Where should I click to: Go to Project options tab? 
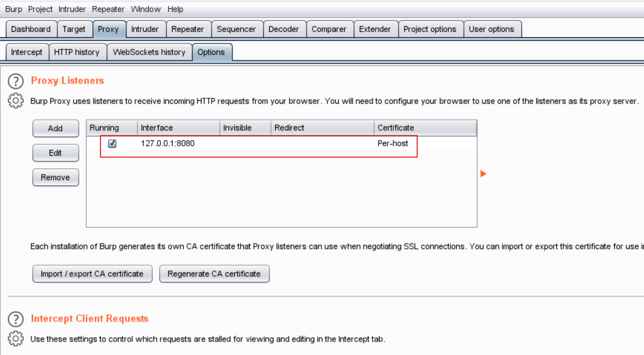[430, 29]
